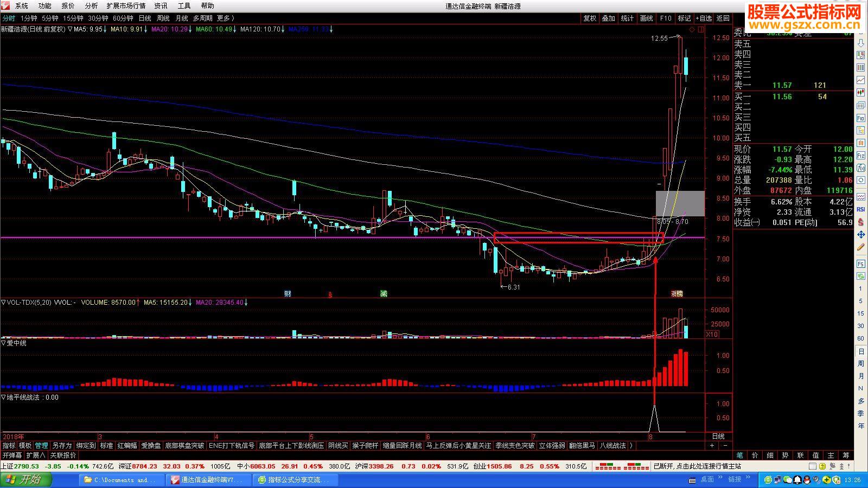Open the candlestick chart sidebar icon

pyautogui.click(x=861, y=92)
